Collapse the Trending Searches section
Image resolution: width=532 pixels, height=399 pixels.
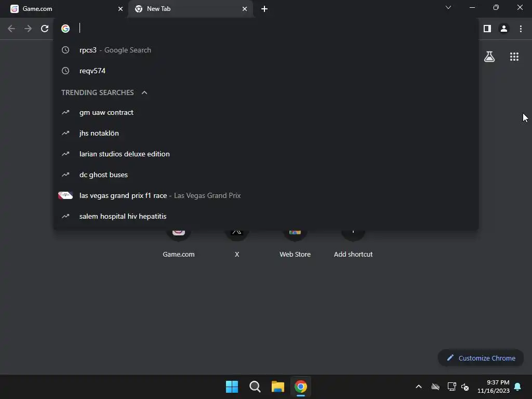[144, 92]
